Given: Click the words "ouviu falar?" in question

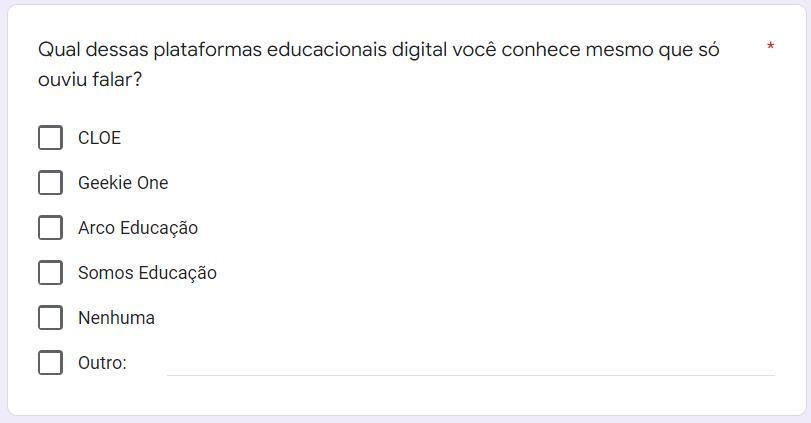Looking at the screenshot, I should pos(89,79).
